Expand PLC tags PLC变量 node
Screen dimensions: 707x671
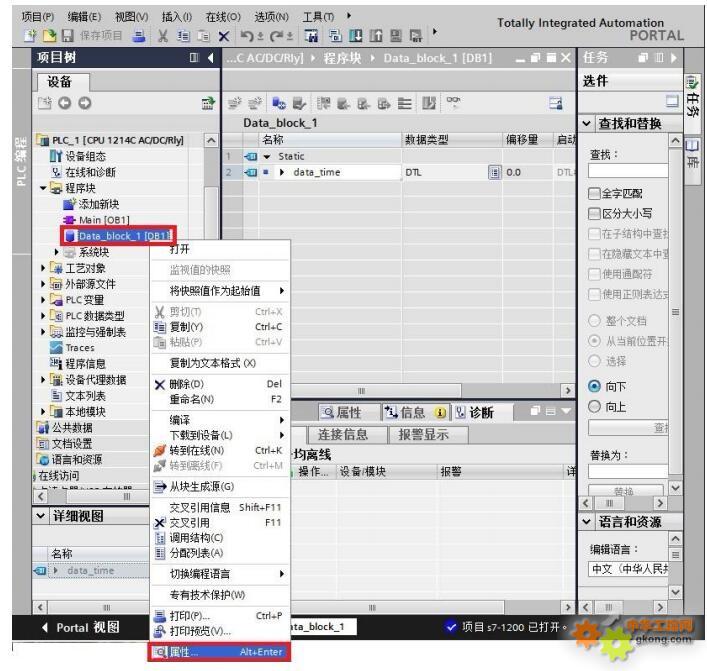tap(43, 299)
